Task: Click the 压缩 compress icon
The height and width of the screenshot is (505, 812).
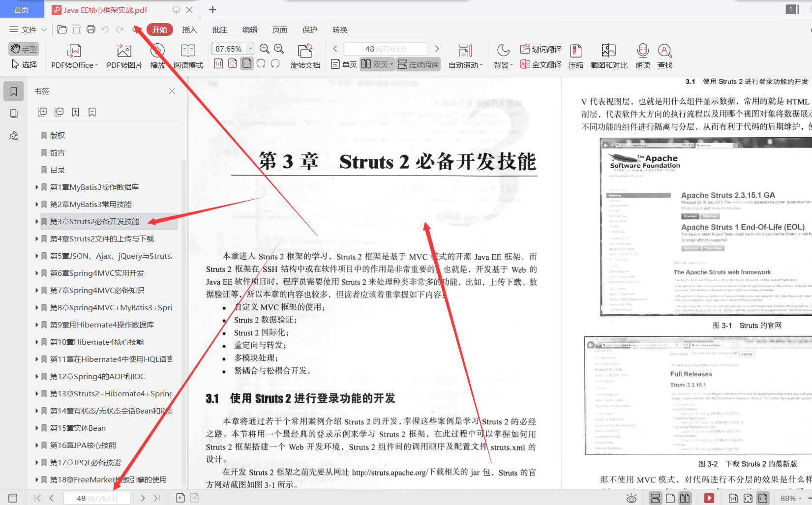Action: [576, 56]
